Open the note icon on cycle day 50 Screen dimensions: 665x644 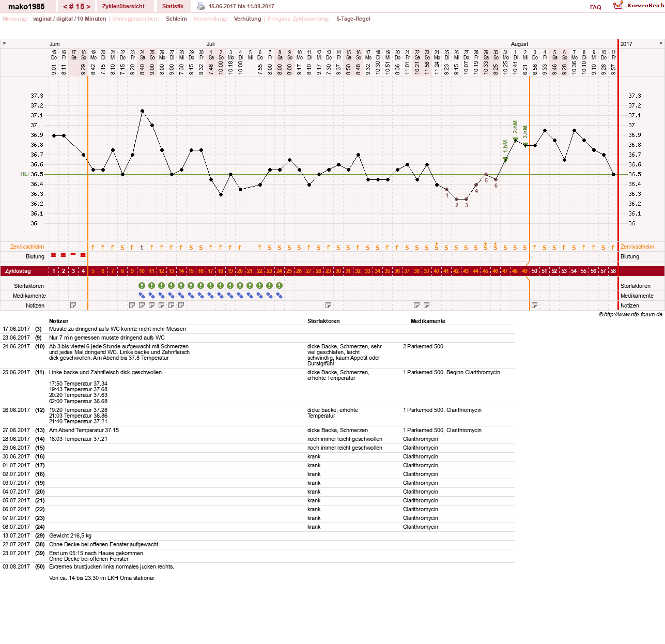pos(535,305)
